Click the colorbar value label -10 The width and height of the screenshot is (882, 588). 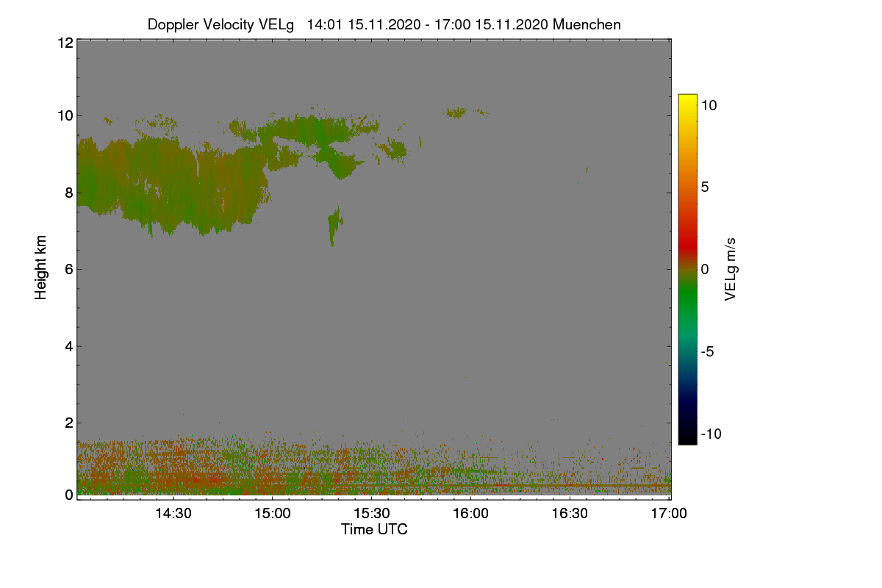point(711,434)
